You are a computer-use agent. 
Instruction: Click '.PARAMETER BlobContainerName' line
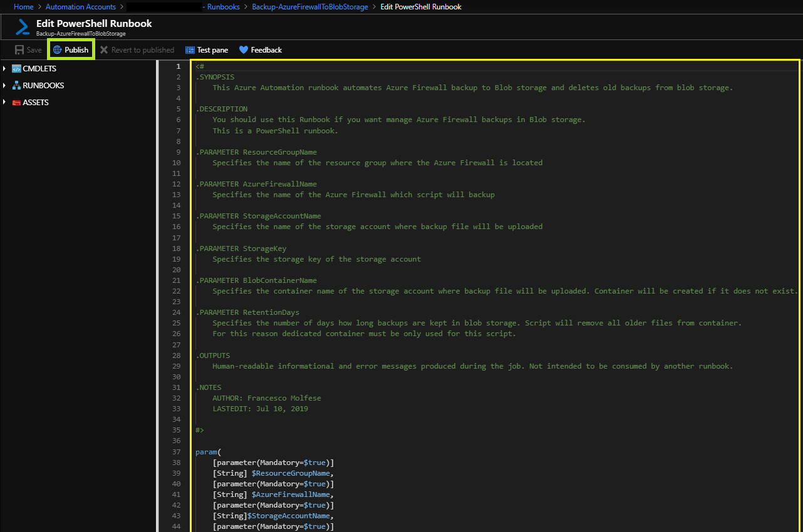point(256,280)
